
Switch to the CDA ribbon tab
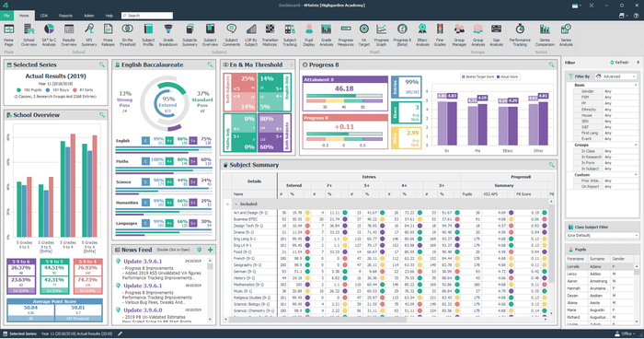(44, 16)
